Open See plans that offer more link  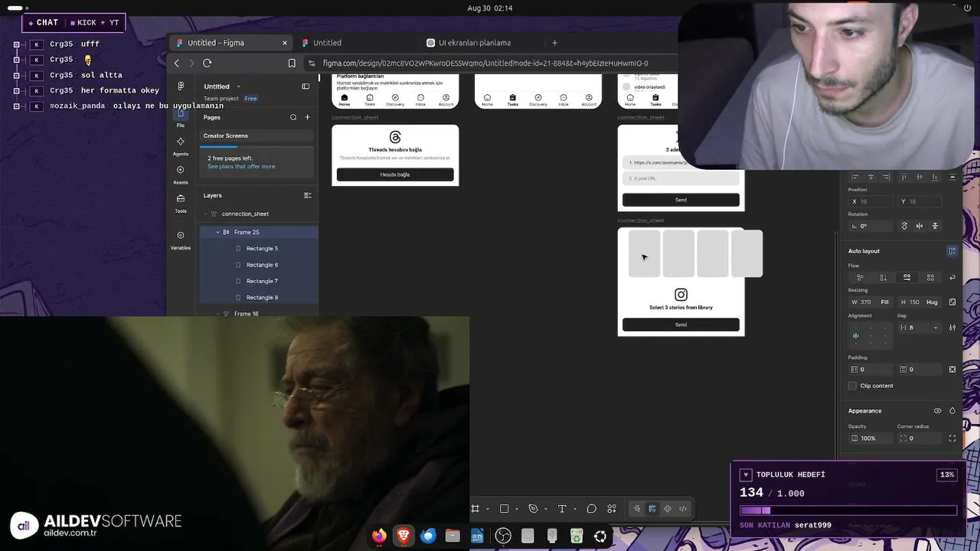(241, 166)
